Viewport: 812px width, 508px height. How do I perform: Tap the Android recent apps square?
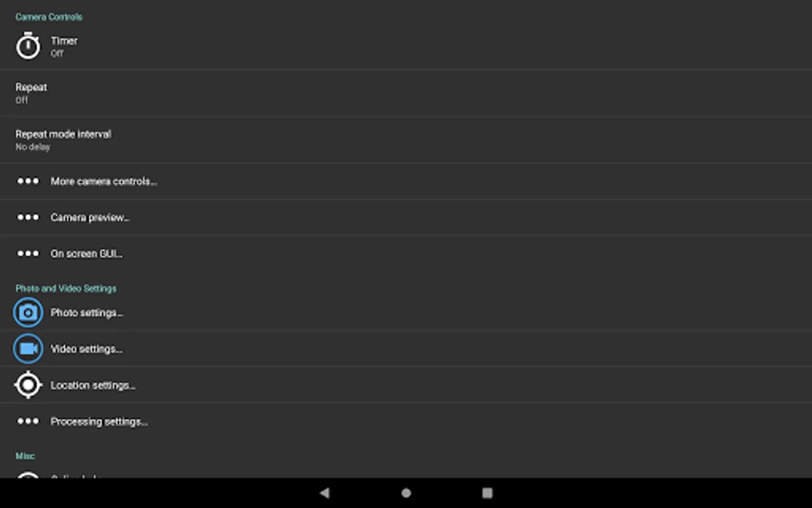[x=487, y=493]
